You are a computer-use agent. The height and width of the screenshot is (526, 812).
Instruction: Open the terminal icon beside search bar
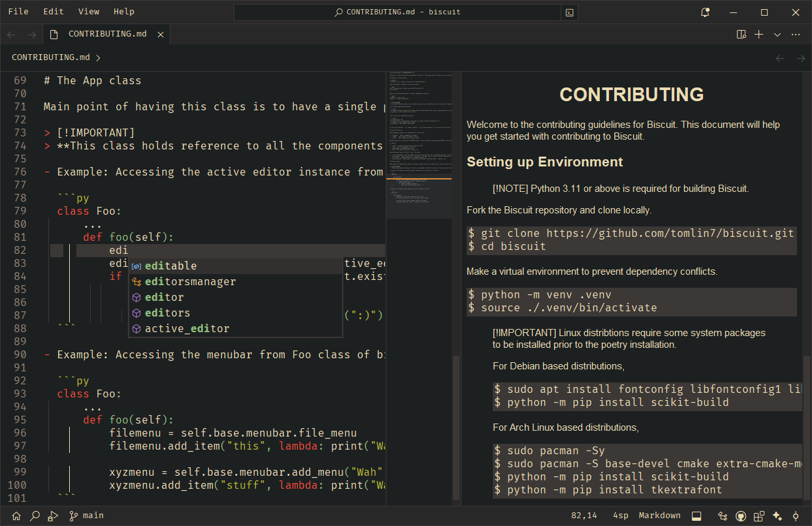570,12
